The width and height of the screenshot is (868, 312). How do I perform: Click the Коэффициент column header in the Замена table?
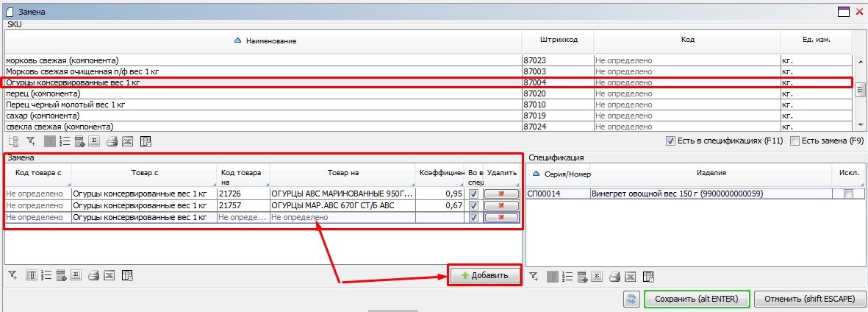tap(441, 173)
